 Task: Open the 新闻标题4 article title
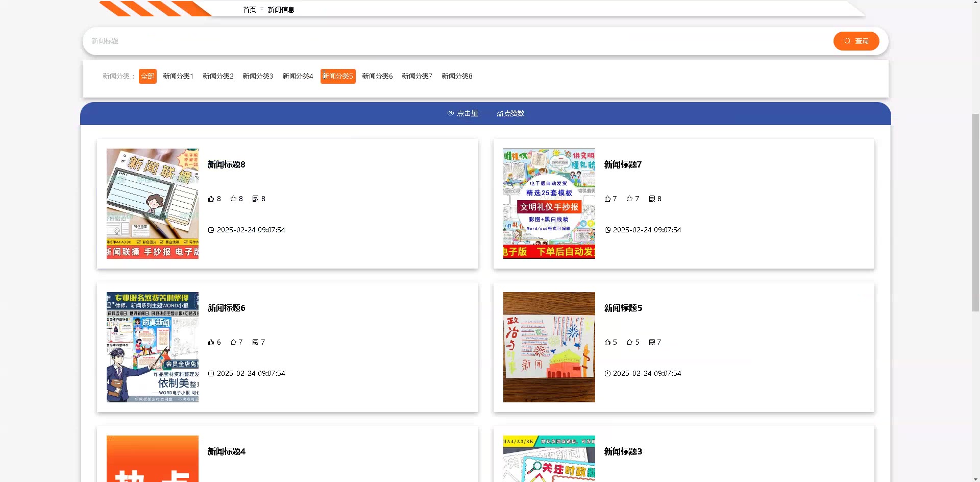tap(227, 451)
